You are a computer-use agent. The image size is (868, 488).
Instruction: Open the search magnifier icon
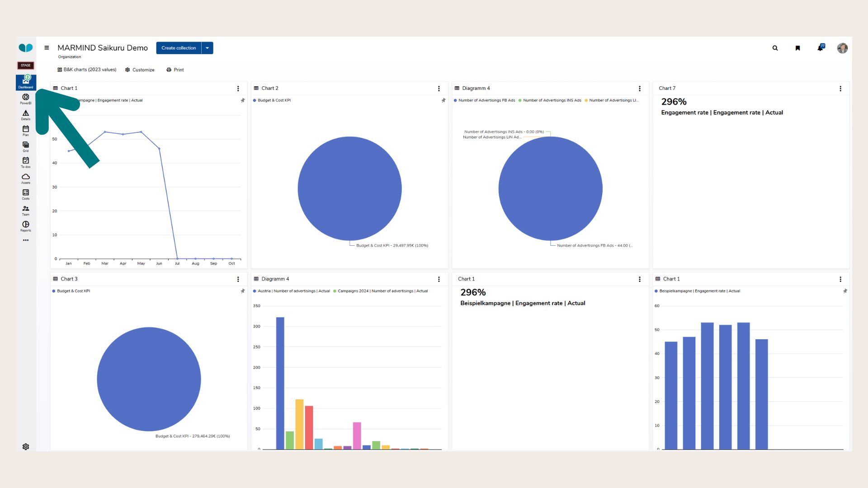[775, 48]
